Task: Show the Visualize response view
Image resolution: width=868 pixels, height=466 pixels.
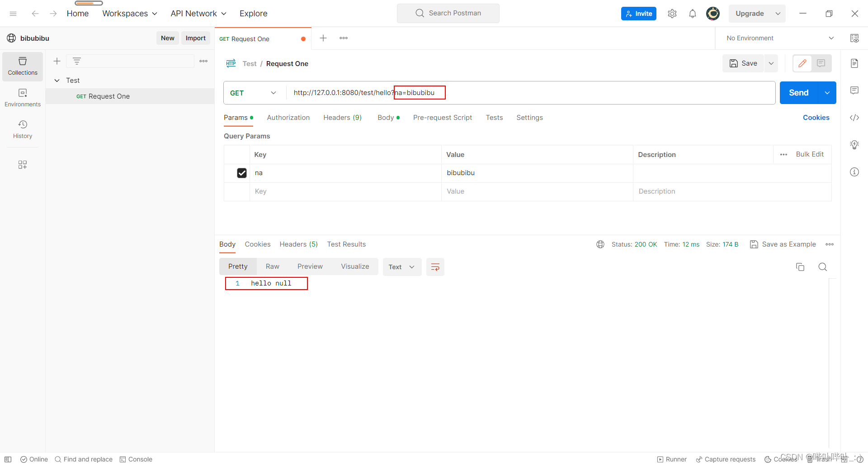Action: click(x=355, y=266)
